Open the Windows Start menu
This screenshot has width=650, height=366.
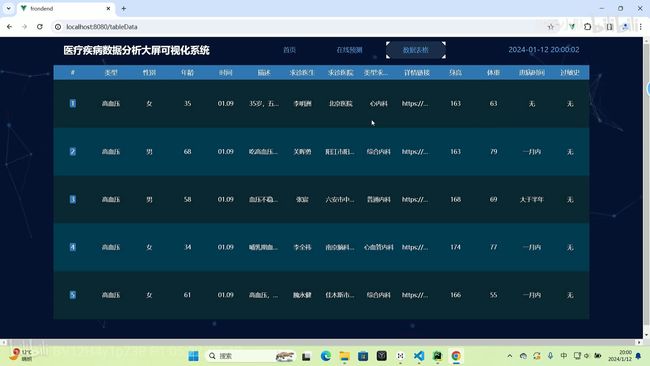coord(193,356)
